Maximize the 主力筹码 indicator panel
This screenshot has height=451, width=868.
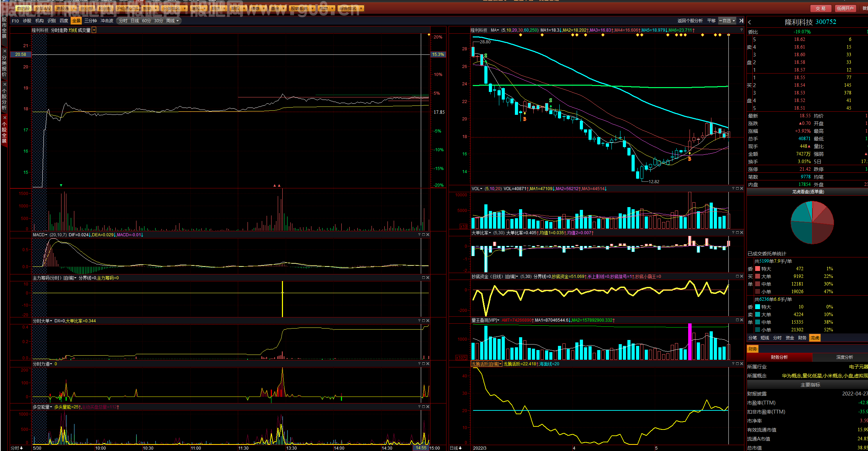pos(424,278)
